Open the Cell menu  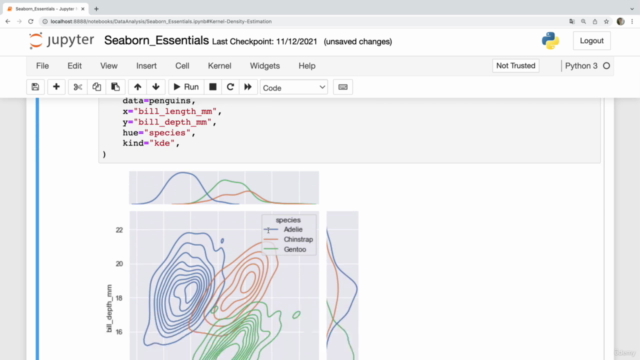(182, 66)
